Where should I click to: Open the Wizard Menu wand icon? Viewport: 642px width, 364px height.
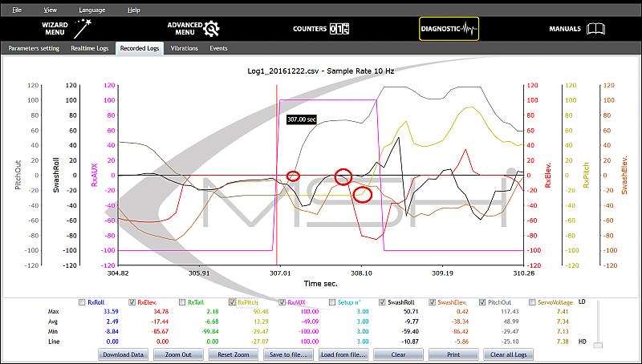point(80,30)
